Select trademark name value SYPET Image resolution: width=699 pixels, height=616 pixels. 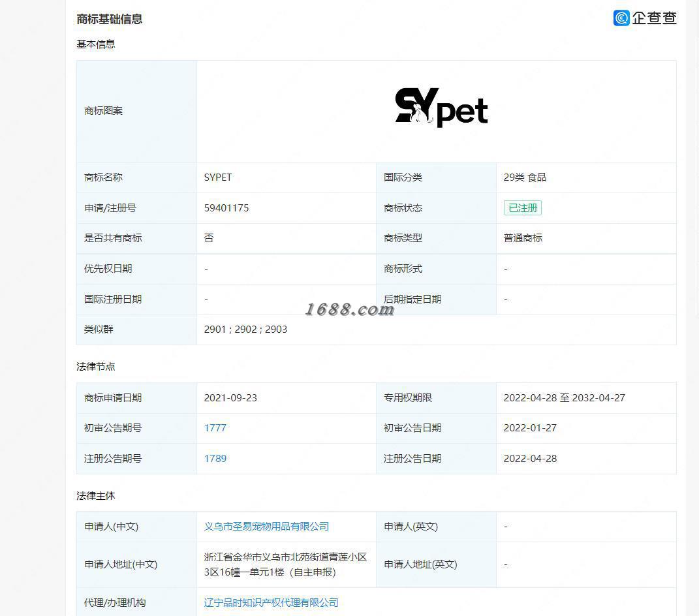pos(217,177)
